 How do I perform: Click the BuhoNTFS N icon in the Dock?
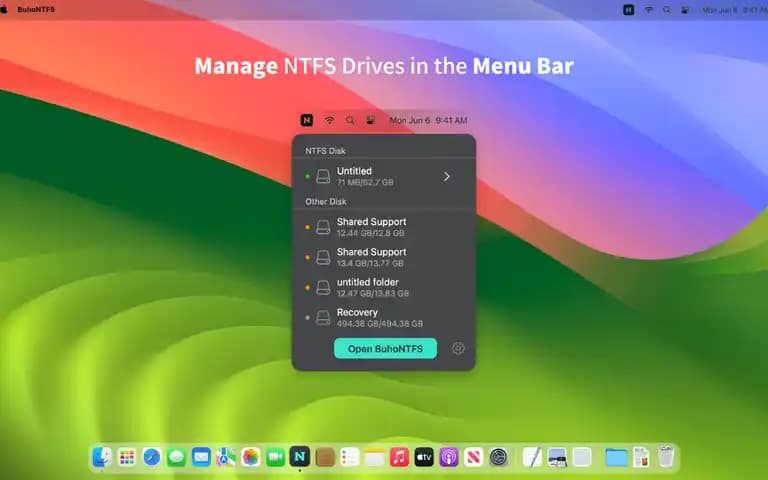pos(300,456)
